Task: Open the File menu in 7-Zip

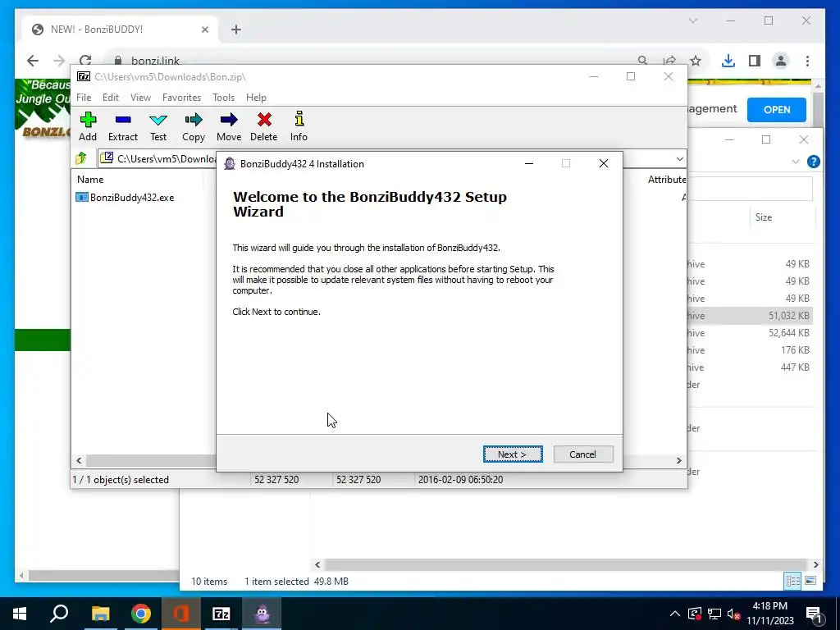Action: point(84,98)
